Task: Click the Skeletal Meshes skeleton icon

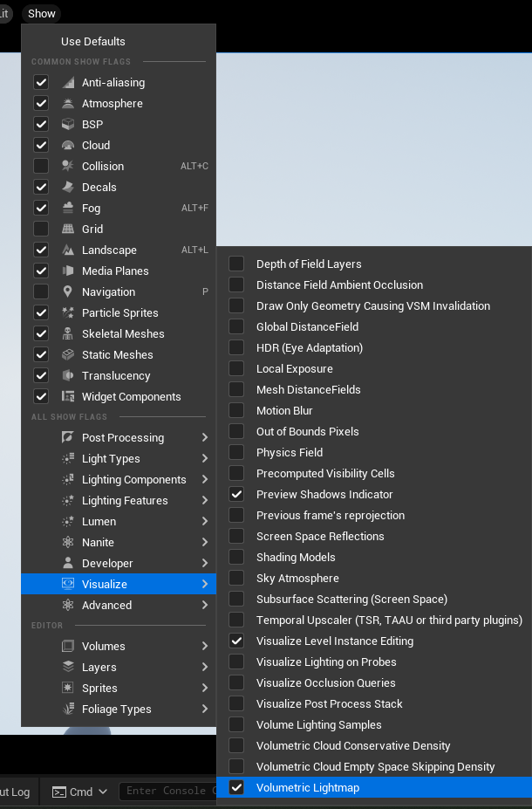Action: [x=68, y=334]
